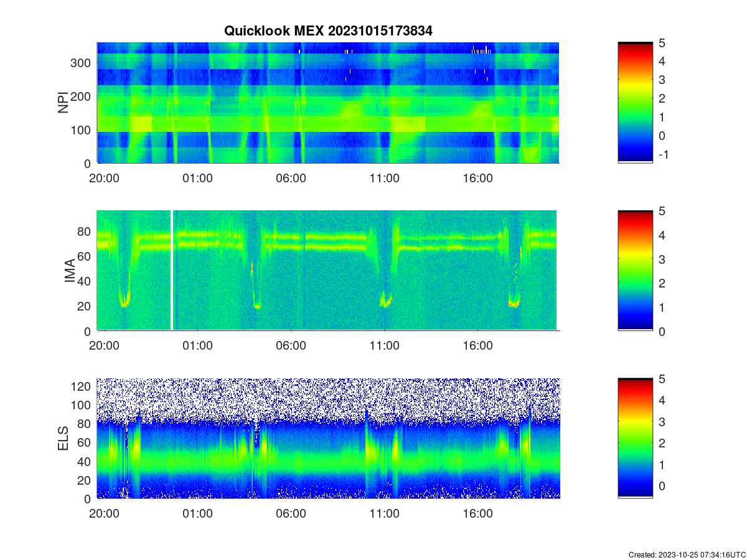Select the "4" tick on NPI color bar
The width and height of the screenshot is (747, 560).
(x=662, y=61)
